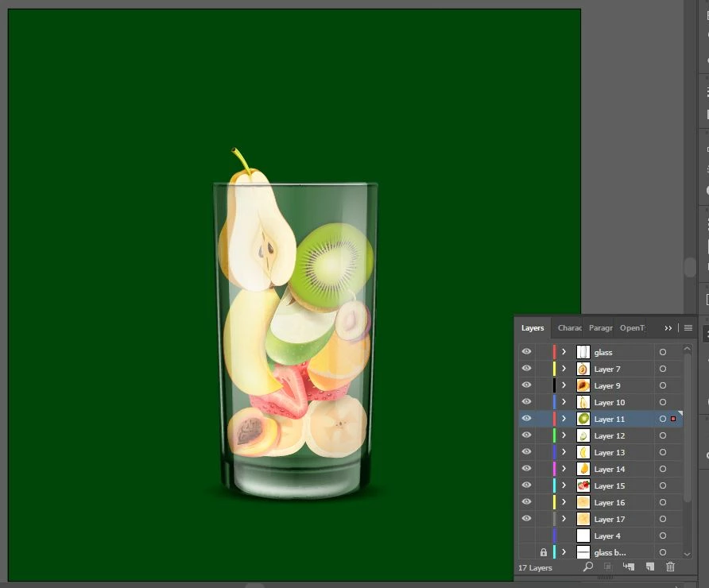Click the Layer 9 thumbnail
Viewport: 709px width, 588px height.
[x=583, y=385]
